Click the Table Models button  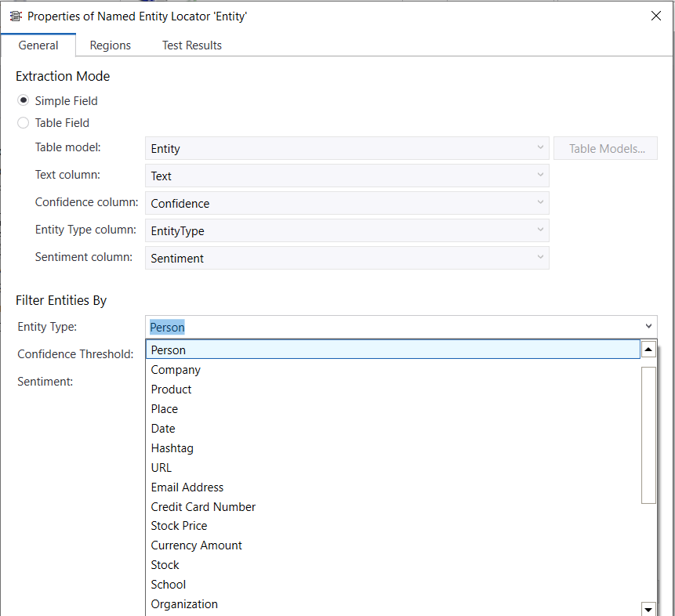click(x=606, y=149)
